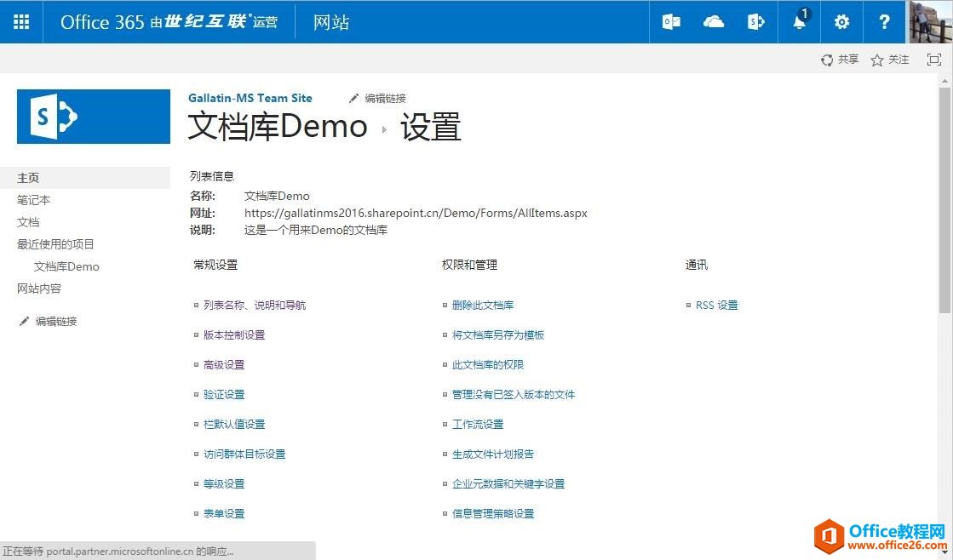Screen dimensions: 953x560
Task: Open the Office 365 app launcher grid
Action: (x=21, y=22)
